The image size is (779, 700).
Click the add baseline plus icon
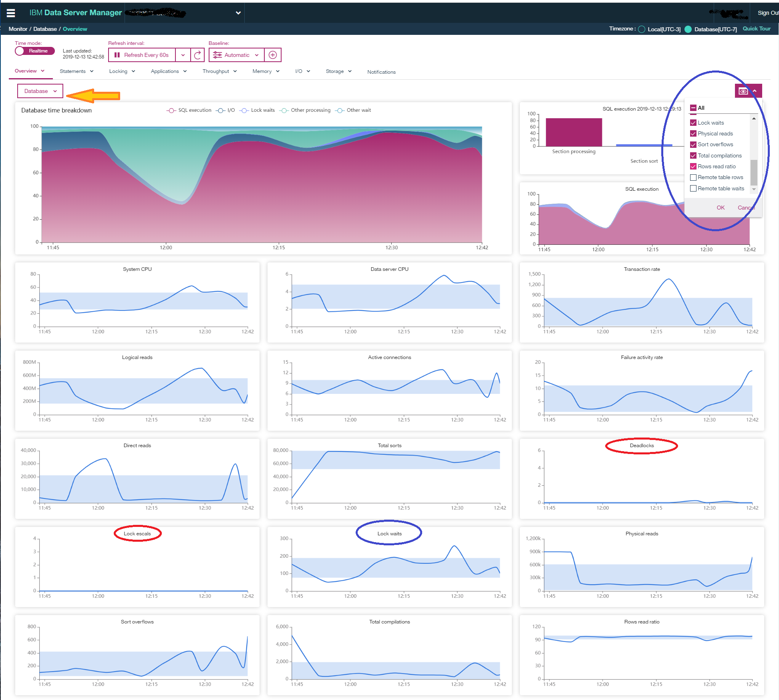273,55
